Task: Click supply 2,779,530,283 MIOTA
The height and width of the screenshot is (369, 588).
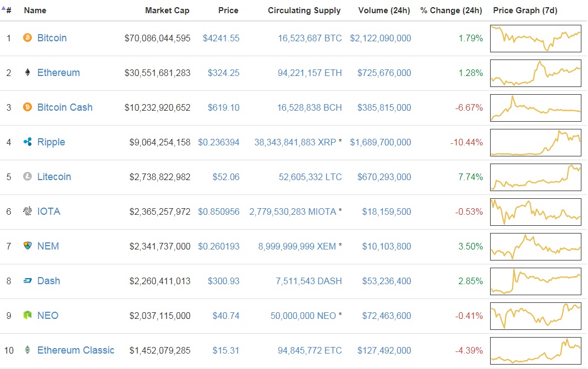Action: coord(293,211)
